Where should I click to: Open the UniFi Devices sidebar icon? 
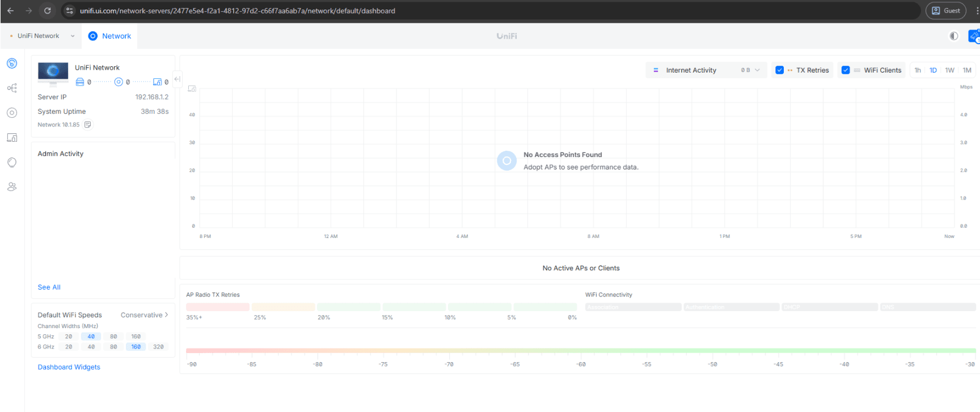pos(12,113)
